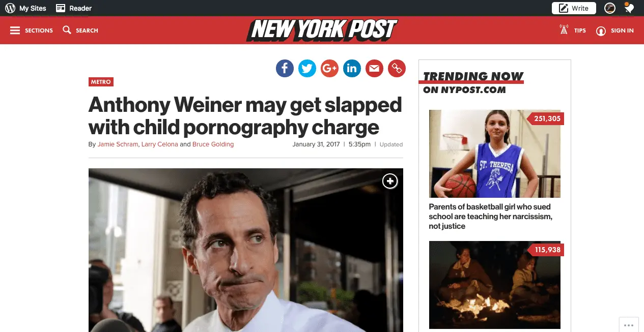Share article on LinkedIn
The height and width of the screenshot is (332, 644).
click(352, 68)
